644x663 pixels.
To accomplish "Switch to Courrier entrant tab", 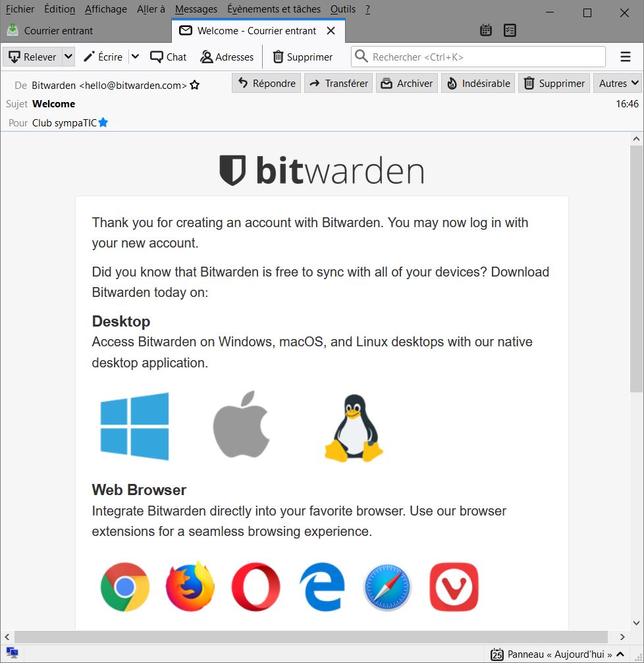I will pyautogui.click(x=59, y=31).
